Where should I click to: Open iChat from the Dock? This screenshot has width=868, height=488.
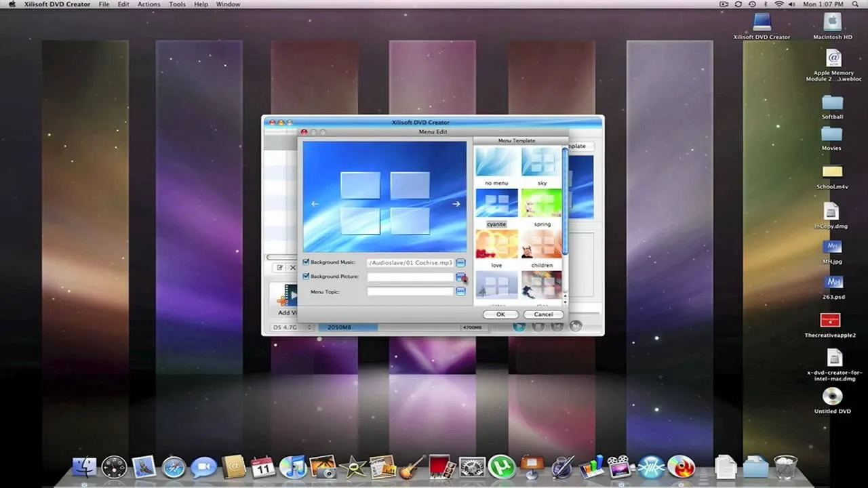point(203,466)
